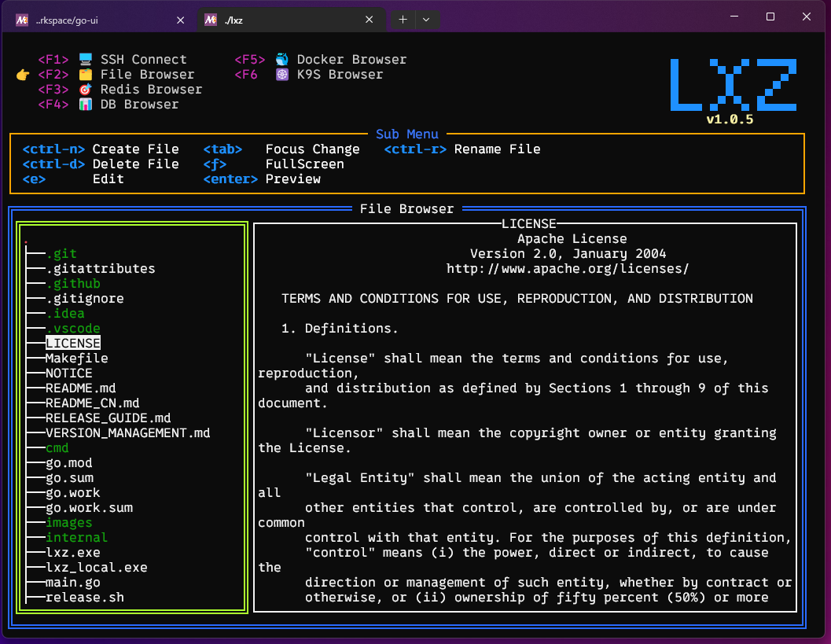Click the K9S Browser helm icon
This screenshot has width=831, height=644.
[x=282, y=74]
